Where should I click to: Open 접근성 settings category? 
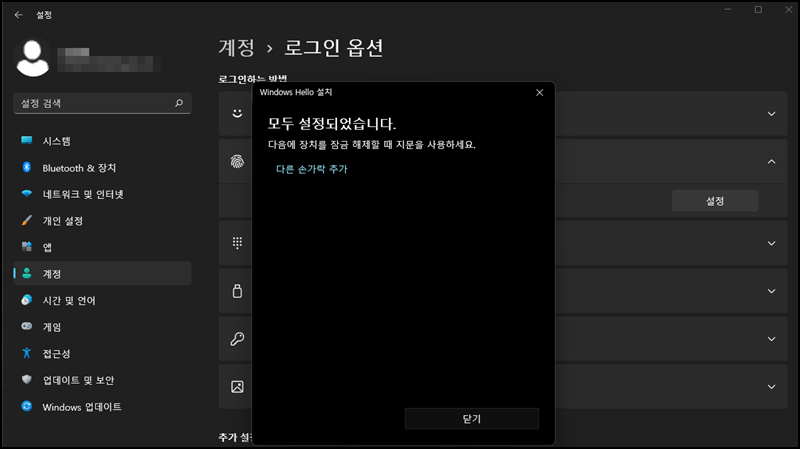coord(102,354)
